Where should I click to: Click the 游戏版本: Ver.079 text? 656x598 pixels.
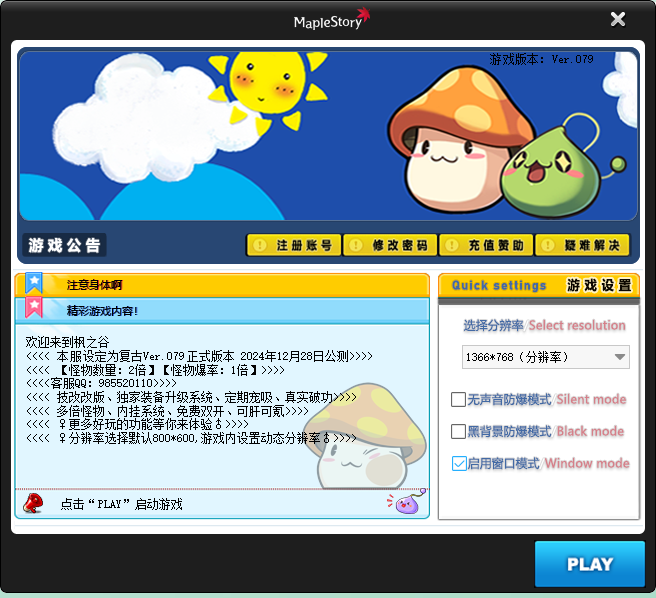541,59
